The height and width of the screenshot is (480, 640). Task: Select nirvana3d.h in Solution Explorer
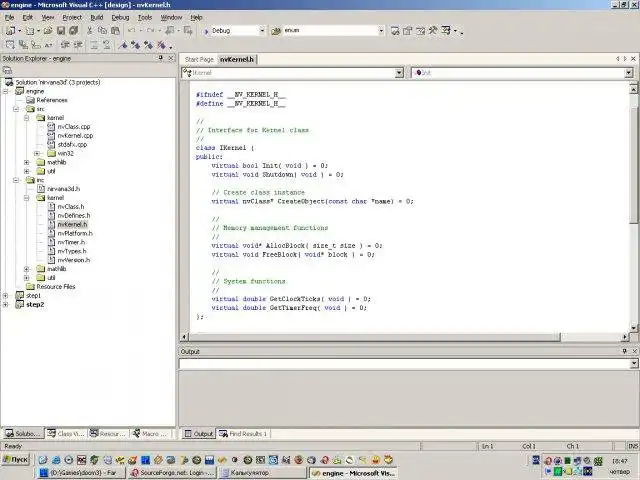click(x=63, y=189)
